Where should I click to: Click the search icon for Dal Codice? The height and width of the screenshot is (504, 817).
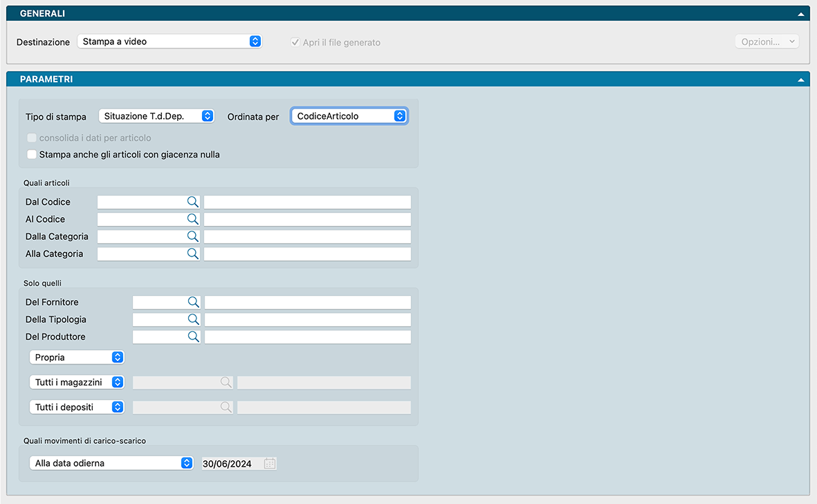(192, 202)
